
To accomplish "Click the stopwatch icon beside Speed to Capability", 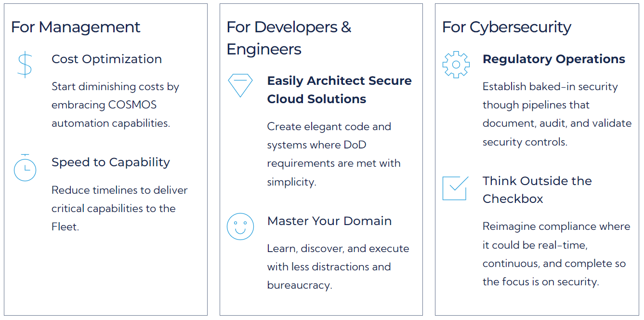I will pos(25,168).
